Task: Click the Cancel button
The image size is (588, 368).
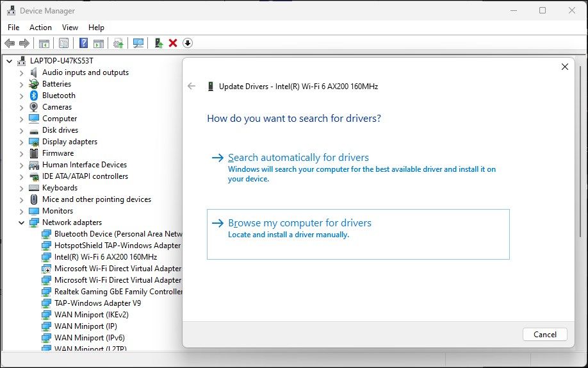Action: pos(544,334)
